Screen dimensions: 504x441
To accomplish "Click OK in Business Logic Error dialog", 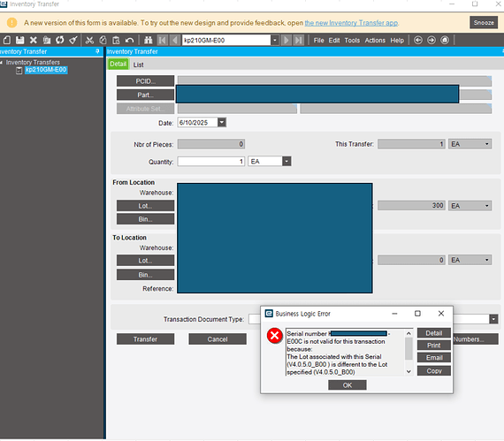I will [347, 384].
